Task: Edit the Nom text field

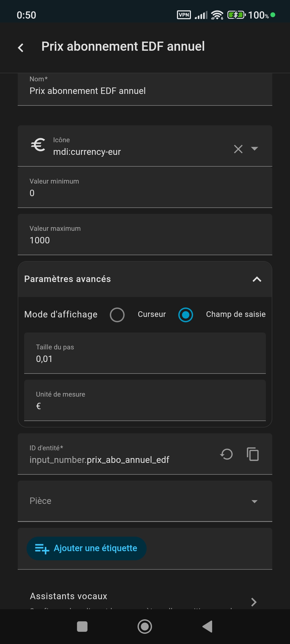Action: pos(145,91)
